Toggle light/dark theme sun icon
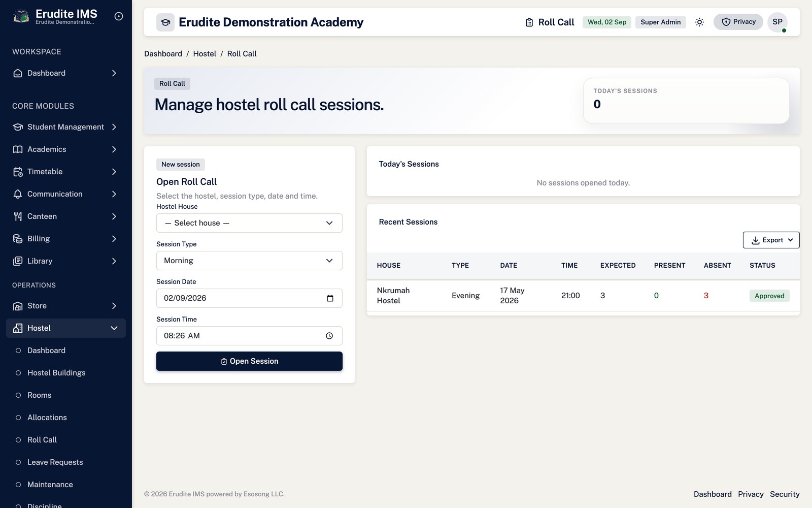812x508 pixels. click(699, 22)
